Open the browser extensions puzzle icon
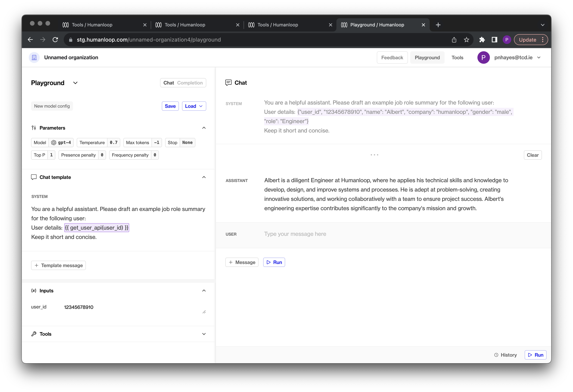The height and width of the screenshot is (392, 573). 482,40
